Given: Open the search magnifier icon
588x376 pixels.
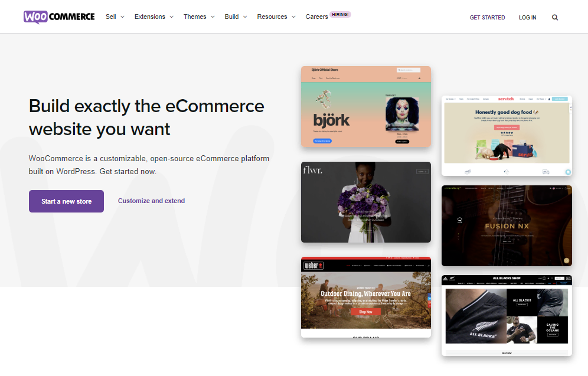Looking at the screenshot, I should 554,17.
